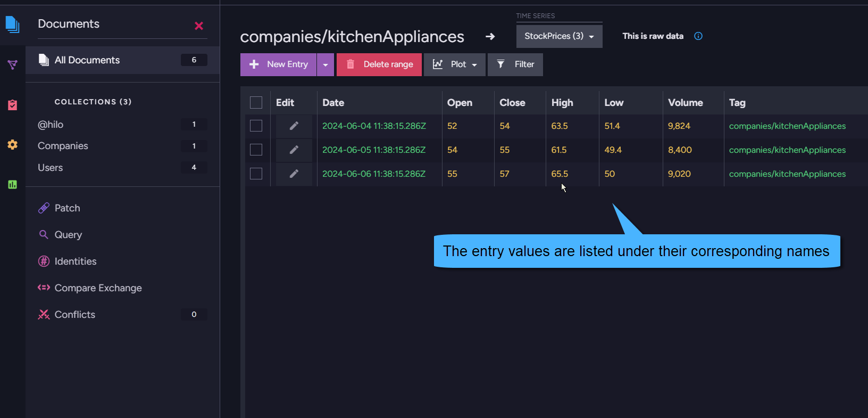The image size is (868, 418).
Task: Click the New Entry button
Action: point(278,64)
